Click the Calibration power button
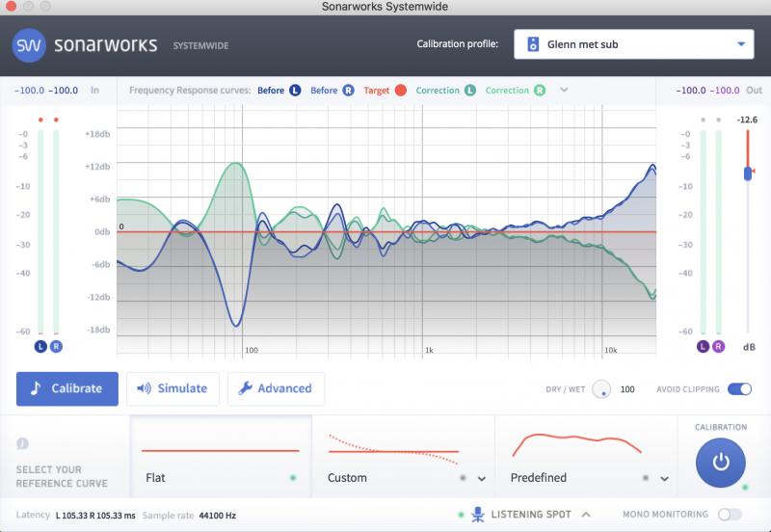771x532 pixels. click(x=720, y=463)
